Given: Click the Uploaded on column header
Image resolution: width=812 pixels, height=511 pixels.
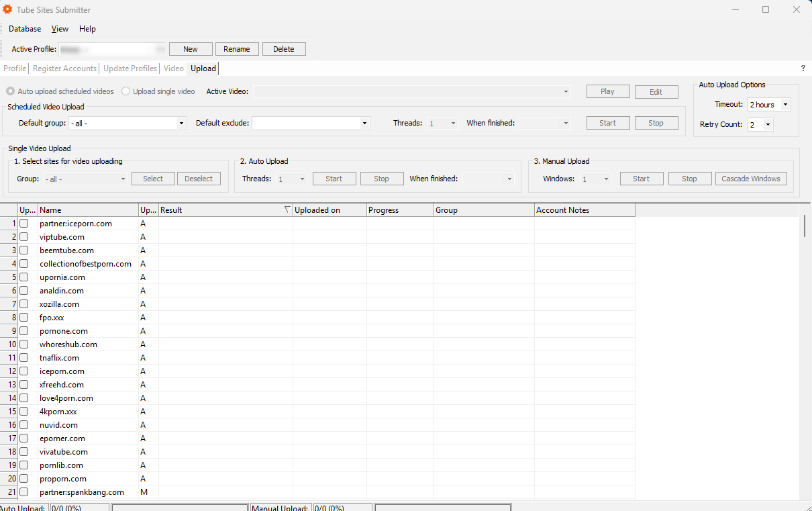Looking at the screenshot, I should pyautogui.click(x=329, y=210).
